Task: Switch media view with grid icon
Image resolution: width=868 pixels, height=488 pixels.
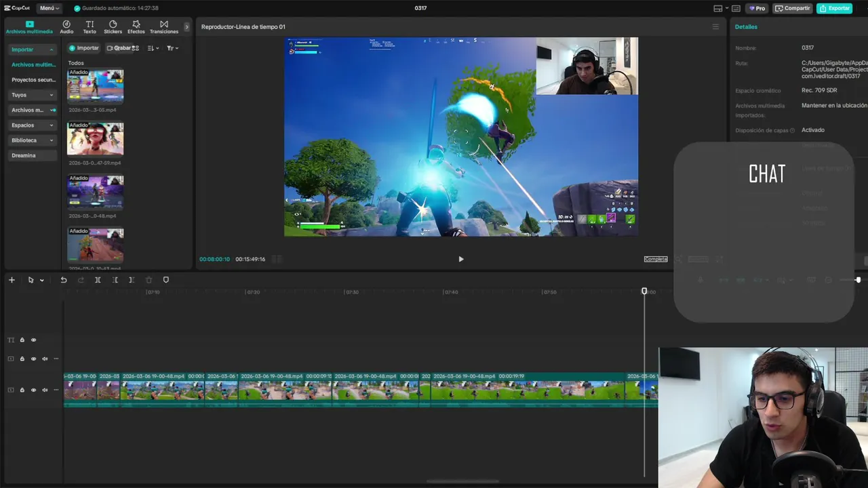Action: point(136,48)
